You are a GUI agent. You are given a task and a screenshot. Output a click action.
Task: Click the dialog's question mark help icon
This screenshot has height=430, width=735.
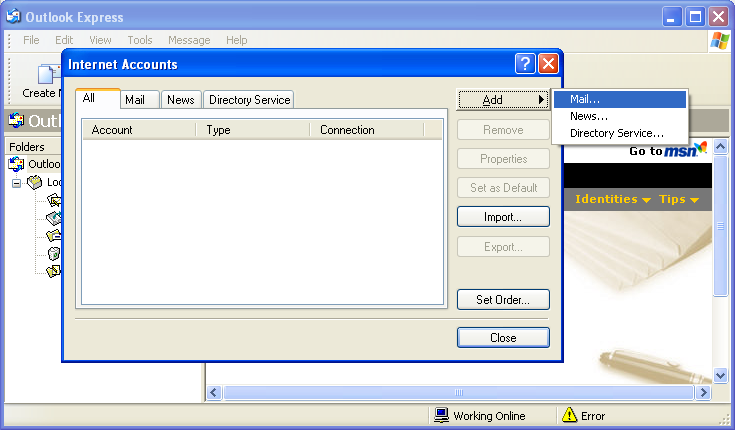pyautogui.click(x=525, y=63)
